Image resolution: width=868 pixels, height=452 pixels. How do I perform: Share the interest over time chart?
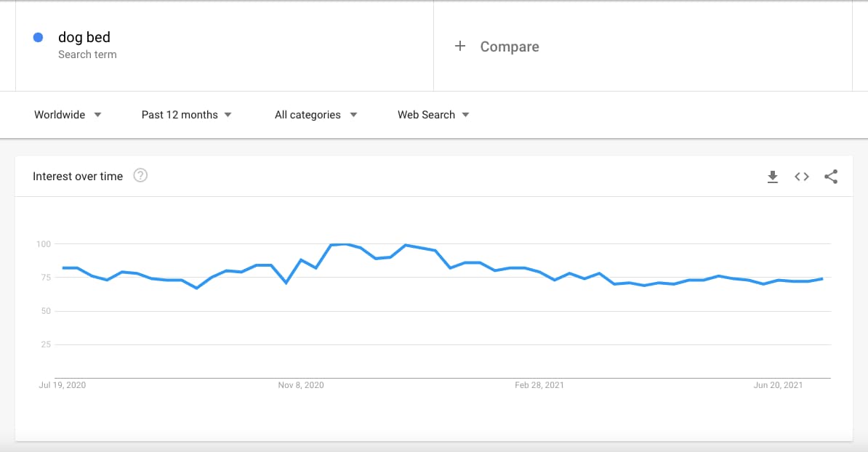pos(831,177)
